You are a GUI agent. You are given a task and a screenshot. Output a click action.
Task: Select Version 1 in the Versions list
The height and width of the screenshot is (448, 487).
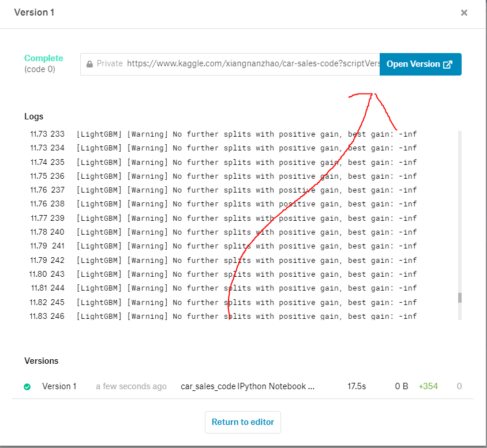click(x=59, y=386)
